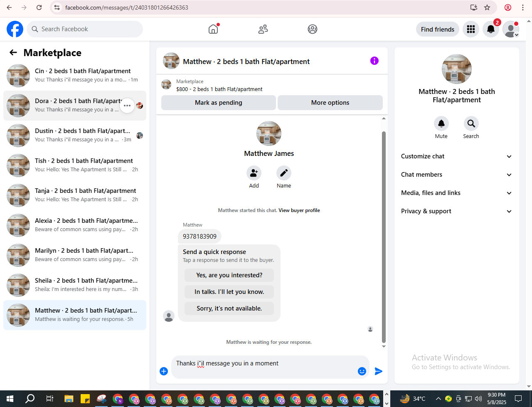Open the account avatar menu
This screenshot has width=532, height=407.
tap(511, 29)
